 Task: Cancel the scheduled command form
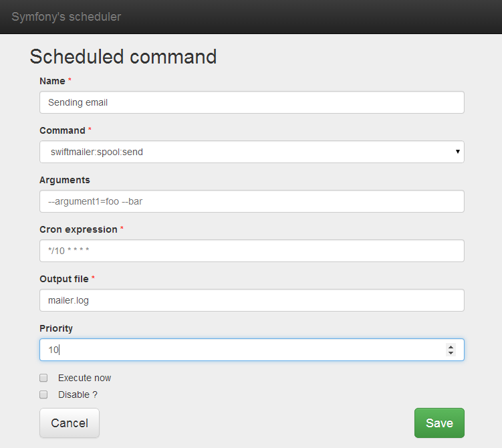coord(70,423)
